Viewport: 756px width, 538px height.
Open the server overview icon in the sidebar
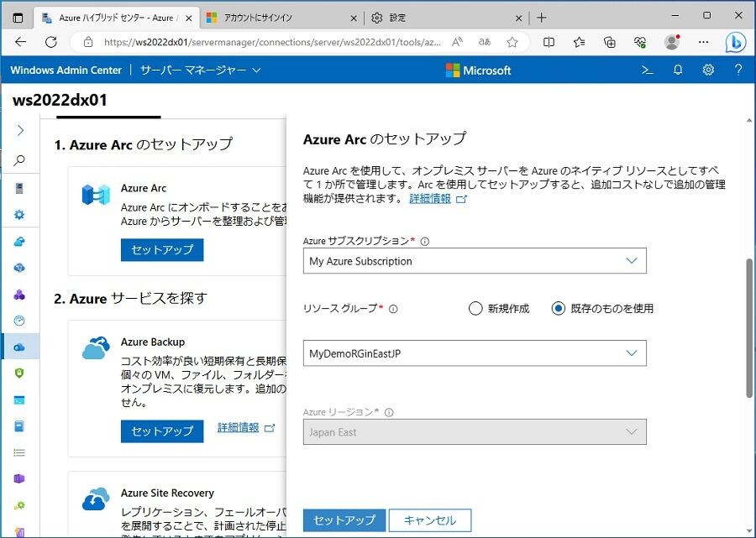tap(19, 188)
